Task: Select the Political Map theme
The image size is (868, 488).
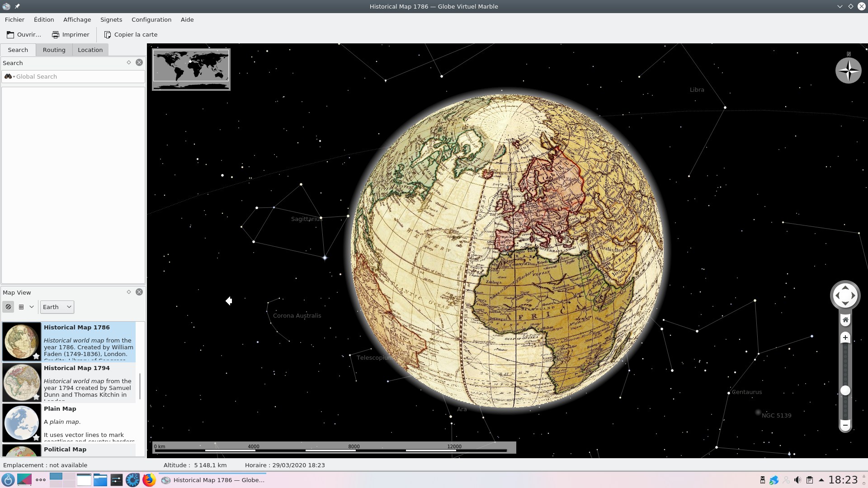Action: 69,450
